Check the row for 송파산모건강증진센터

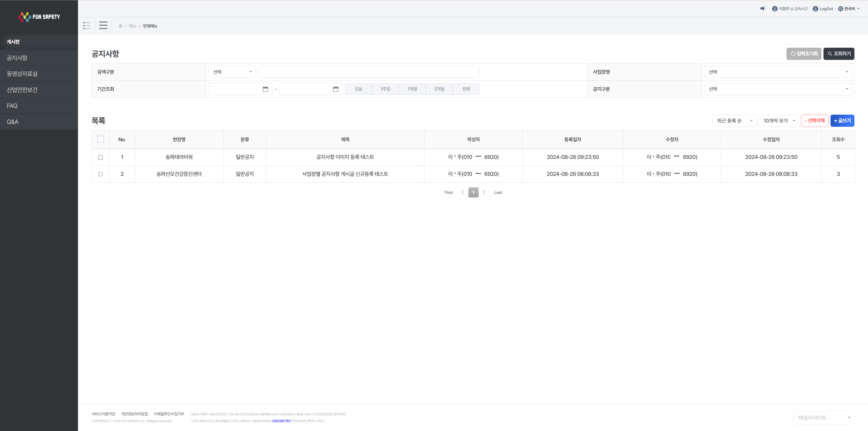[x=100, y=174]
